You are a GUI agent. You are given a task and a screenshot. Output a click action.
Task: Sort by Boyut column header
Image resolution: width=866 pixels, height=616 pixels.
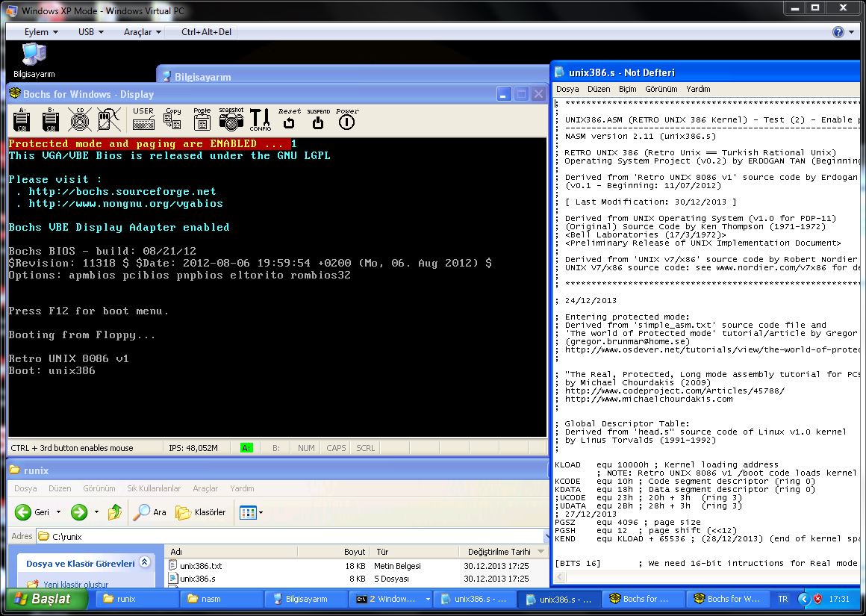pyautogui.click(x=334, y=551)
